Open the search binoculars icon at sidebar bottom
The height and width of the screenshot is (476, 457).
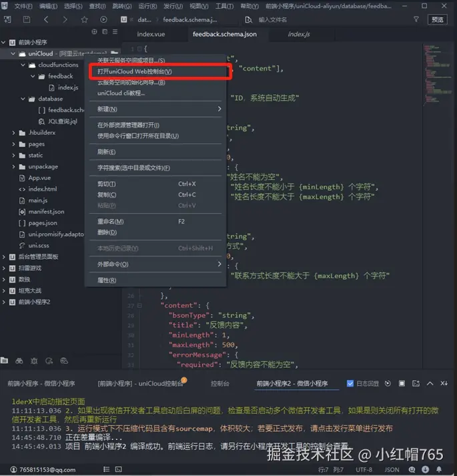tap(19, 361)
